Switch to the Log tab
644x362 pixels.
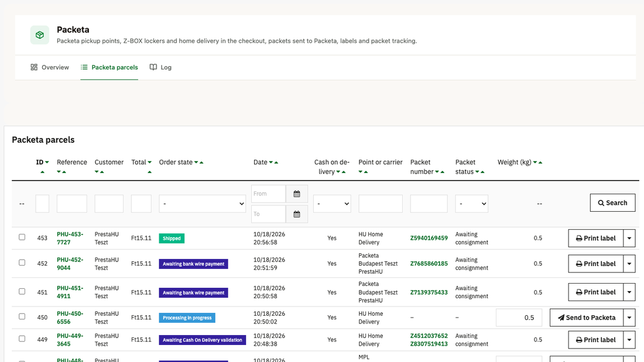tap(160, 67)
